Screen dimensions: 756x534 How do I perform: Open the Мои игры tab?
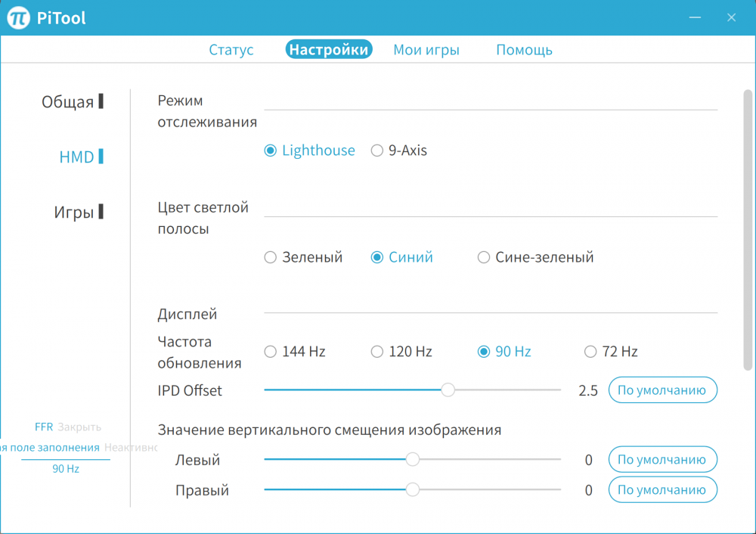point(426,49)
